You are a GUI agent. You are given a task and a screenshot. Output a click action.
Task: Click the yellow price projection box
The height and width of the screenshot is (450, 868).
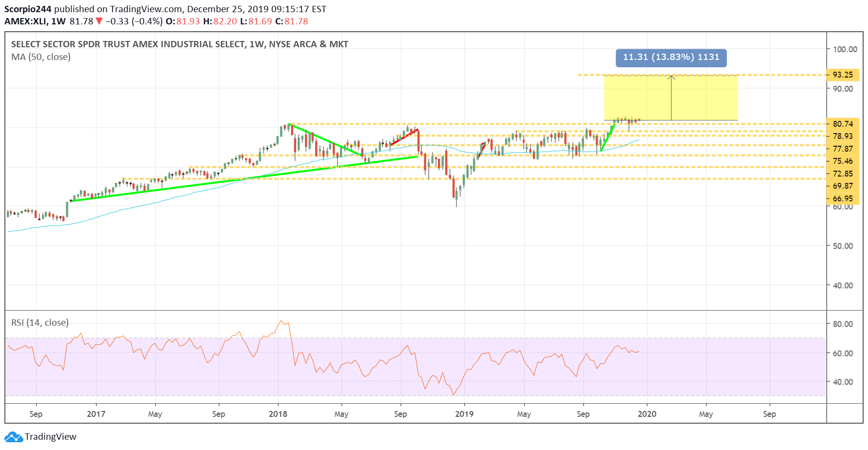pos(671,98)
